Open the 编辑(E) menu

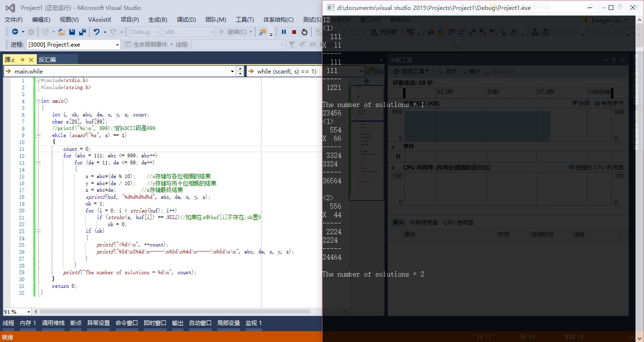[41, 19]
